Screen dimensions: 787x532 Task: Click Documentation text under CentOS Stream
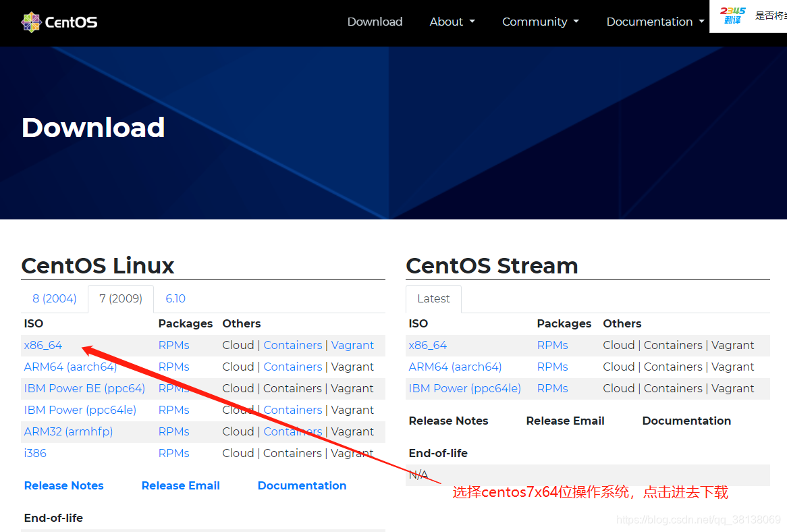[686, 421]
